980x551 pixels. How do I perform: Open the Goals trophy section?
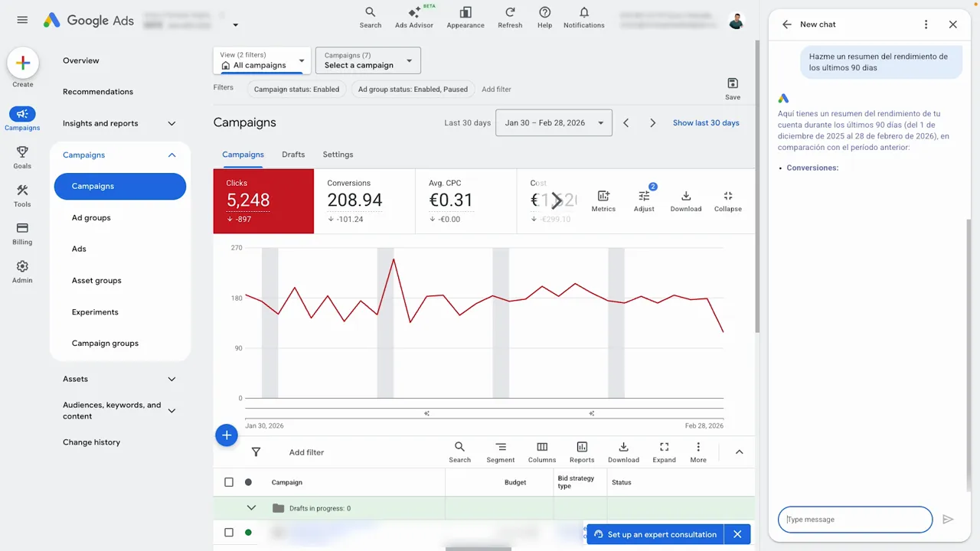click(x=22, y=157)
